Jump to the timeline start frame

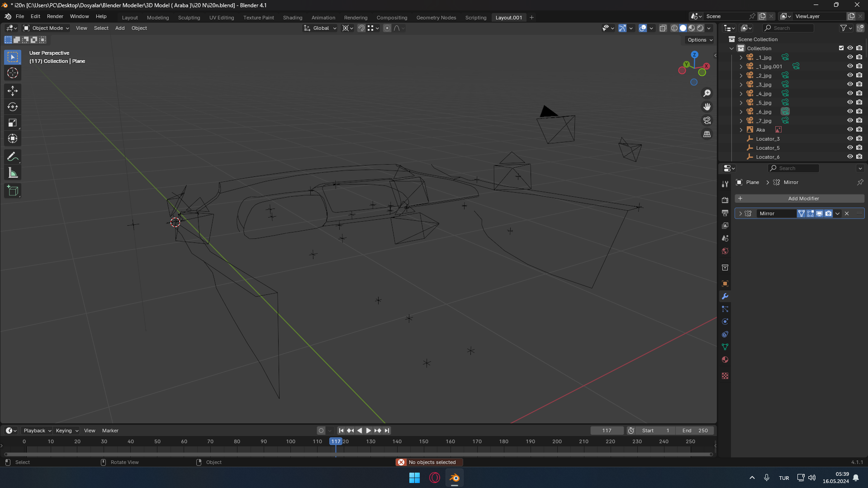pos(341,431)
